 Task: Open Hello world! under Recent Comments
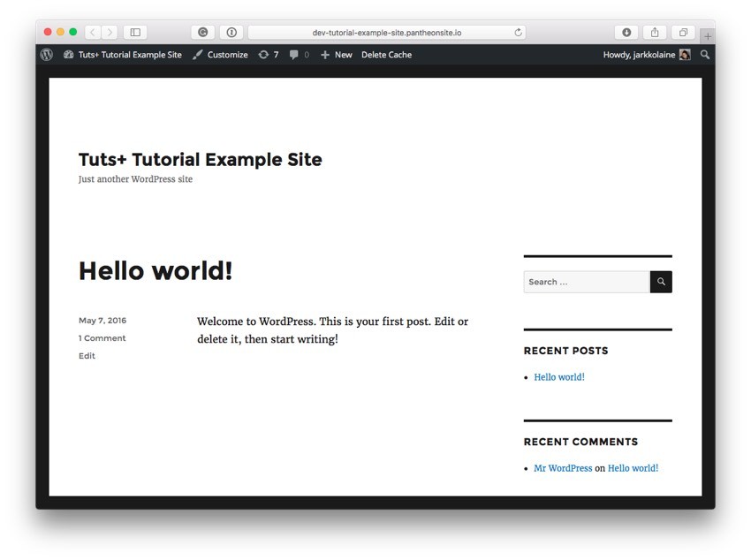pyautogui.click(x=633, y=468)
